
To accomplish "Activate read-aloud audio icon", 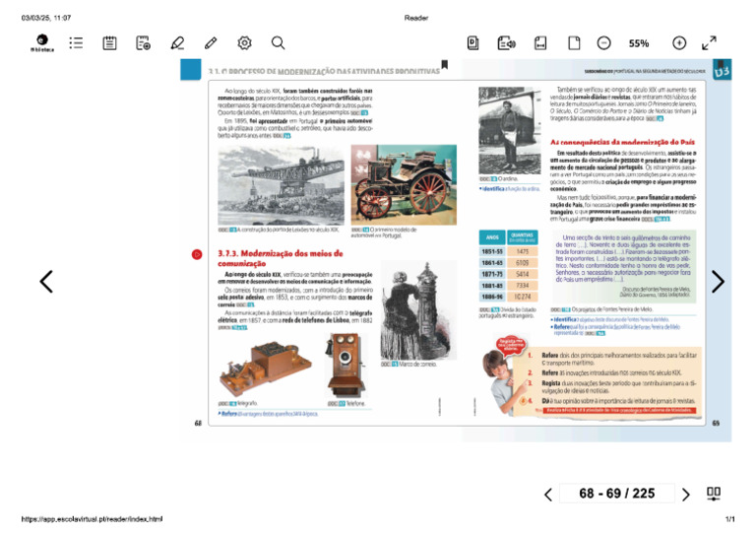I will click(506, 43).
